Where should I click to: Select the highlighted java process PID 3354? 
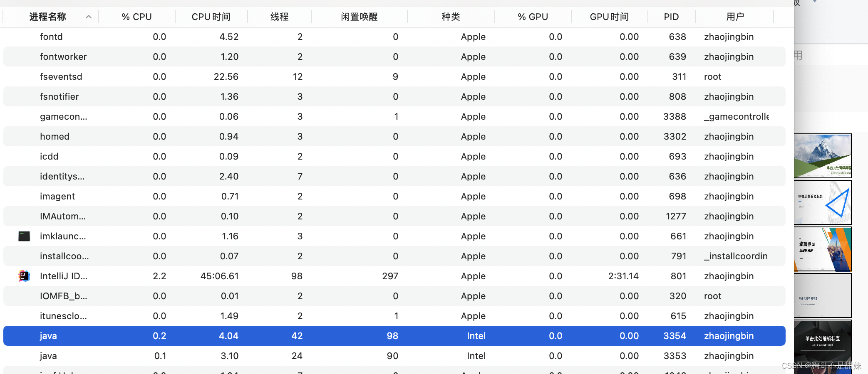(394, 336)
